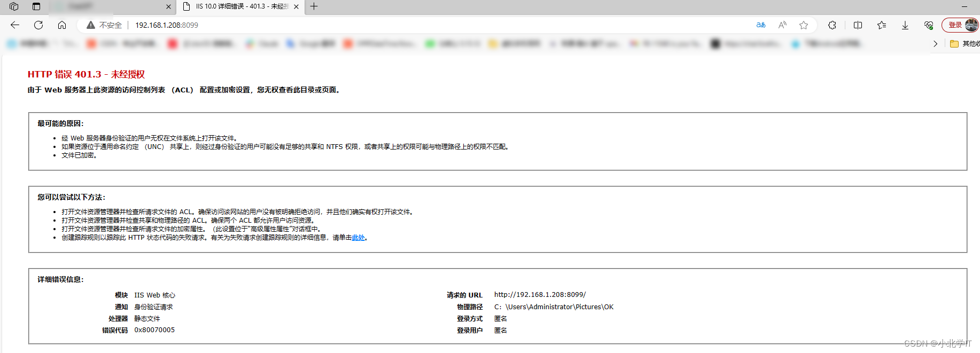
Task: Minimize the browser window
Action: point(965,6)
